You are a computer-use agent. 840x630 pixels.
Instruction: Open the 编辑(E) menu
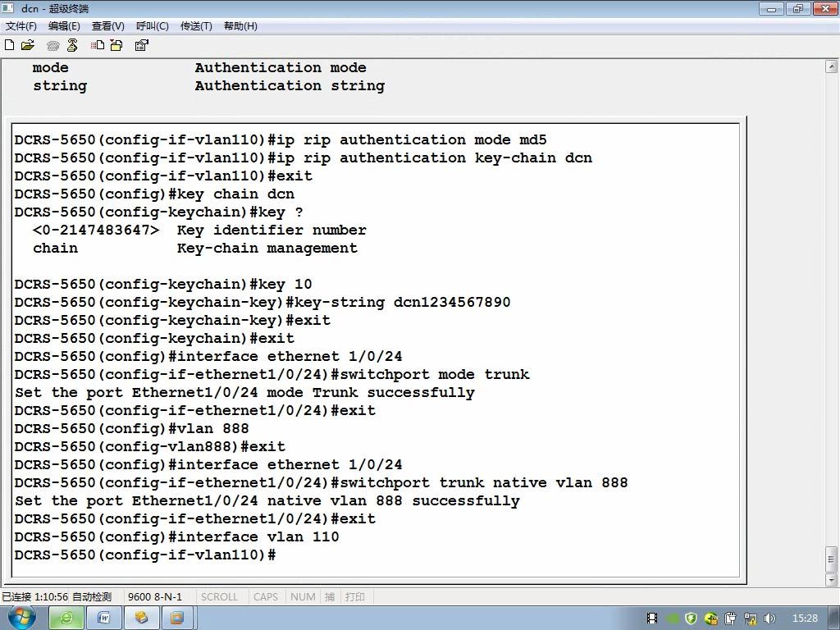64,25
